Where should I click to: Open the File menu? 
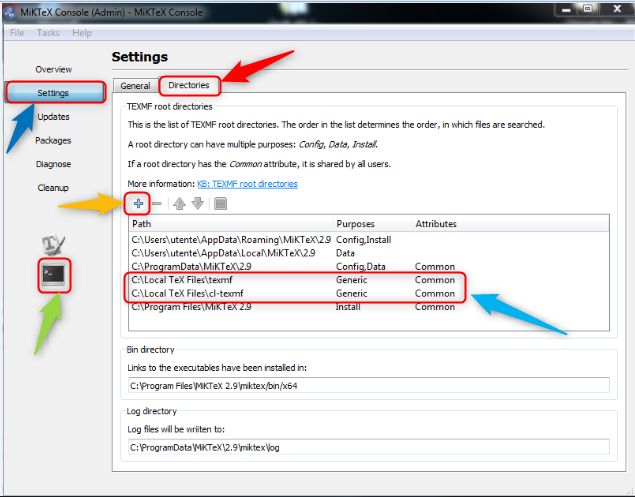pyautogui.click(x=17, y=33)
